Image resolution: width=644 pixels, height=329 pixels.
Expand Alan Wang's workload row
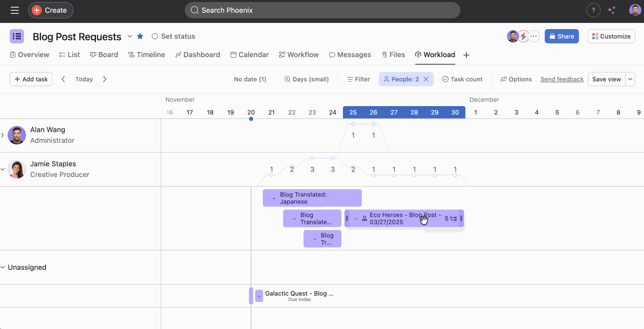3,135
